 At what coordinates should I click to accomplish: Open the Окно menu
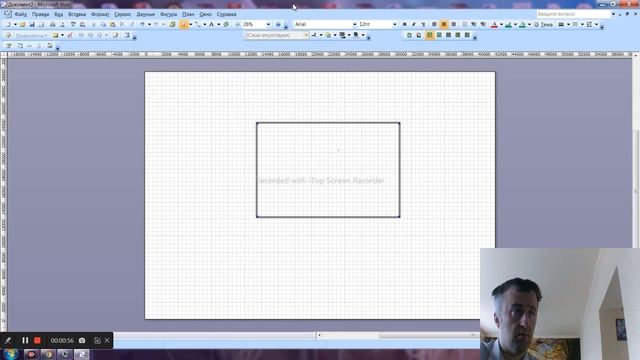tap(205, 14)
